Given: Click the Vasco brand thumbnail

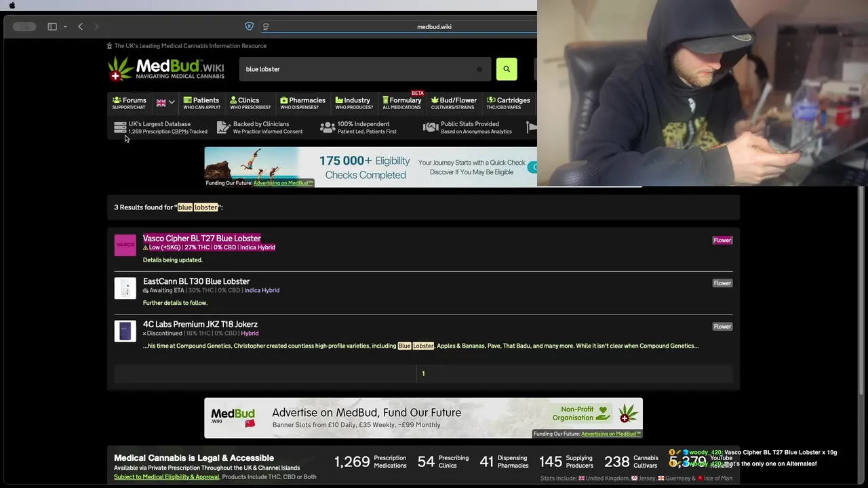Looking at the screenshot, I should pyautogui.click(x=125, y=245).
